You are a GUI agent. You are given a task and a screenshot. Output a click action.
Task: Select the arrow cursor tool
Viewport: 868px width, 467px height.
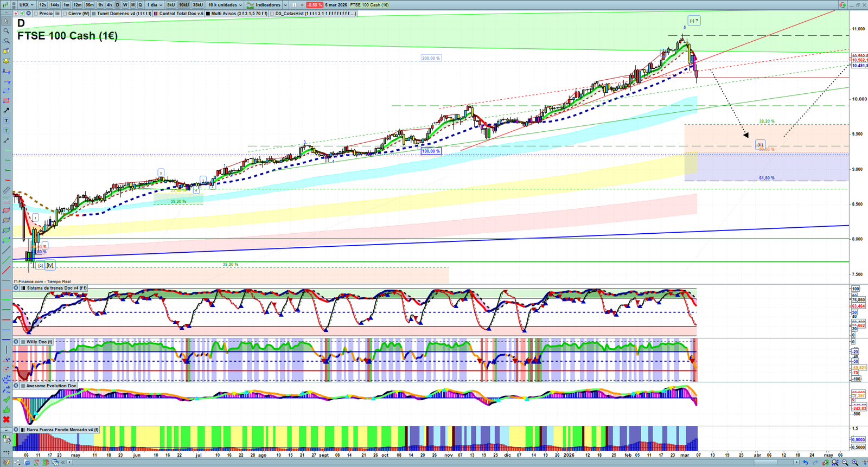pyautogui.click(x=7, y=21)
